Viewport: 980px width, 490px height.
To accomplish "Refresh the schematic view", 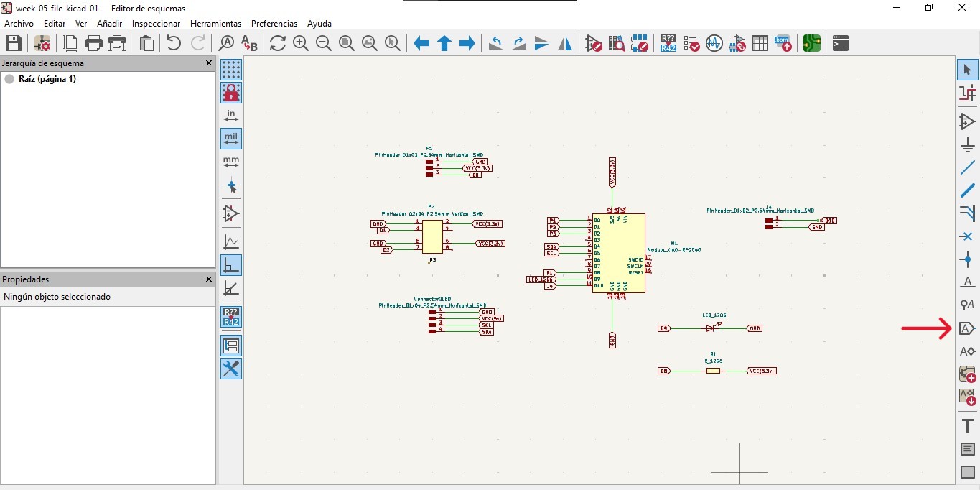I will (x=278, y=43).
